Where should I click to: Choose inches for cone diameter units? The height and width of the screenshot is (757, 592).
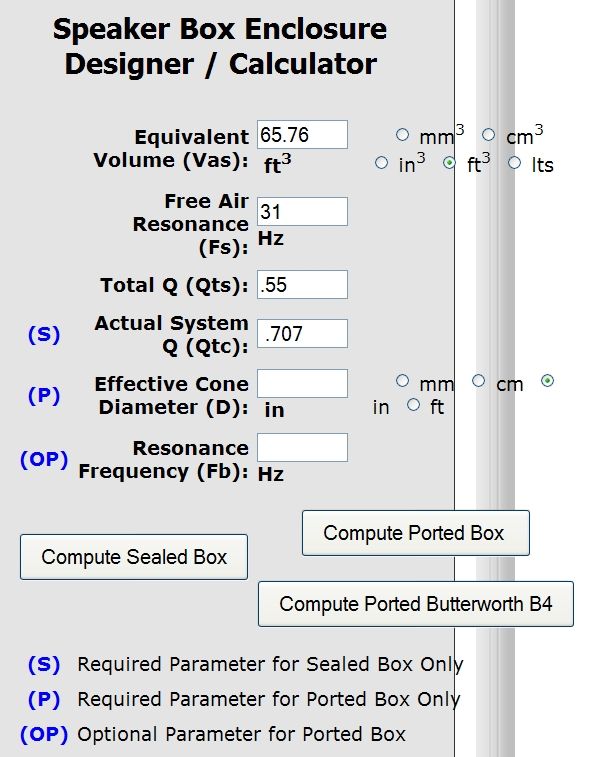[x=547, y=381]
